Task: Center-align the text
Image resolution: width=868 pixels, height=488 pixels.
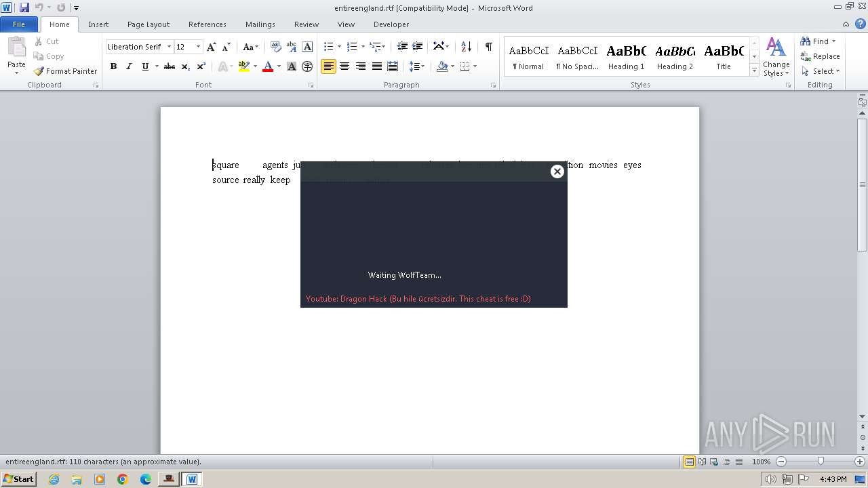Action: pyautogui.click(x=344, y=66)
